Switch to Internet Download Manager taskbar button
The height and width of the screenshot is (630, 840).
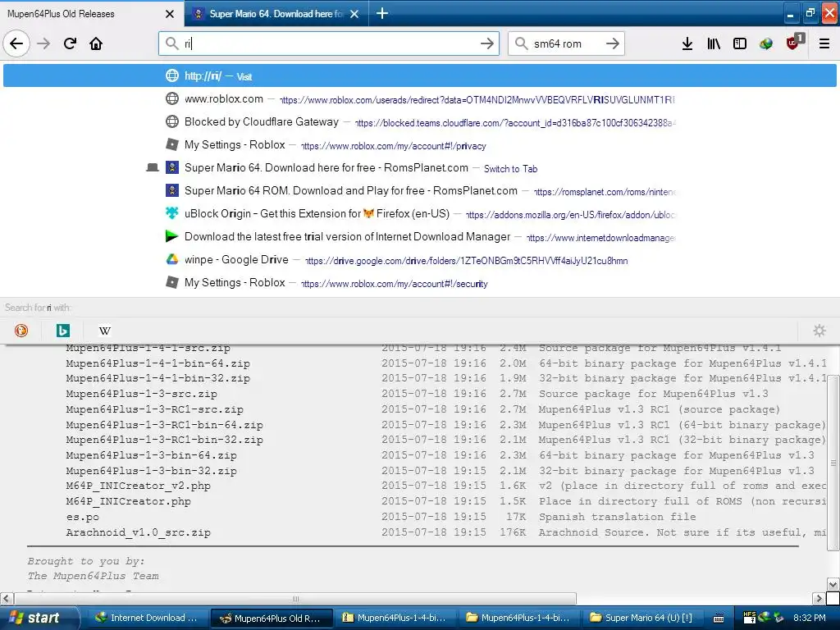pyautogui.click(x=146, y=618)
